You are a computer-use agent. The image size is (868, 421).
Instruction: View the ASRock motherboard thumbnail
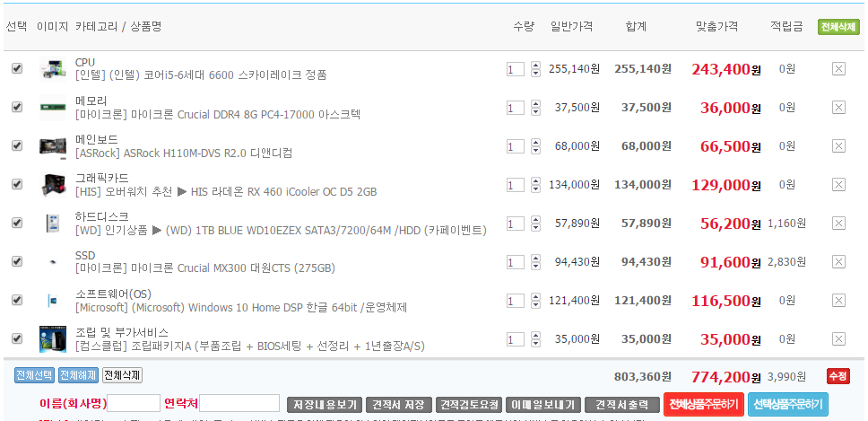53,145
